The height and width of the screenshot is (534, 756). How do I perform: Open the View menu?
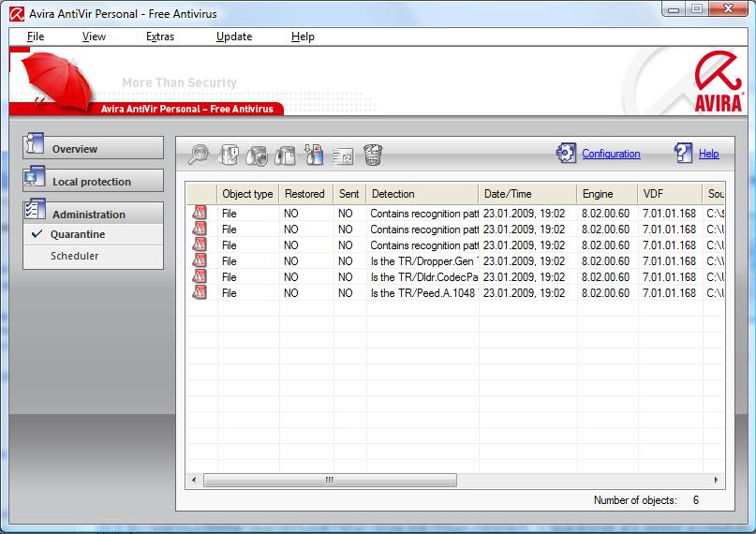click(94, 37)
